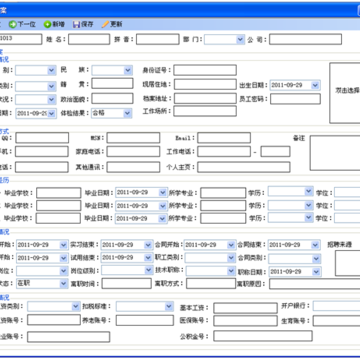Click the 工作电话 main number field
360x360 pixels.
pyautogui.click(x=224, y=151)
